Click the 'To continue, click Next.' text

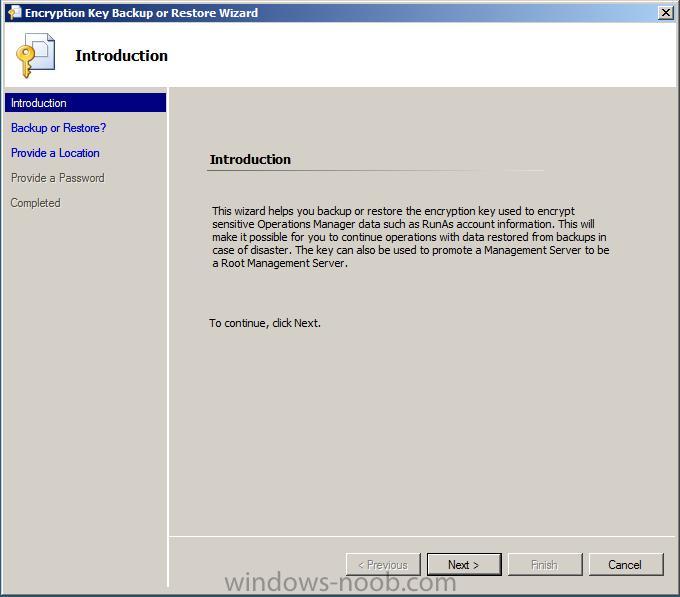click(265, 323)
